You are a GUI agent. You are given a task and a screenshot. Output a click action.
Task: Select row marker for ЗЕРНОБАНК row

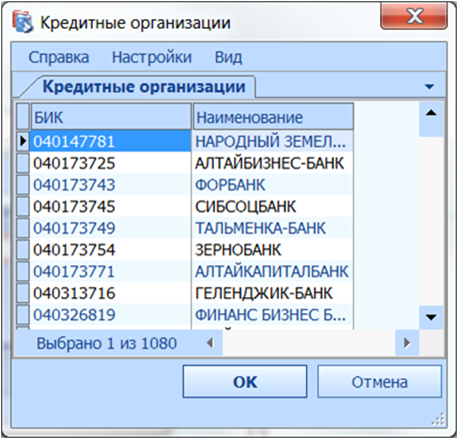pyautogui.click(x=23, y=250)
